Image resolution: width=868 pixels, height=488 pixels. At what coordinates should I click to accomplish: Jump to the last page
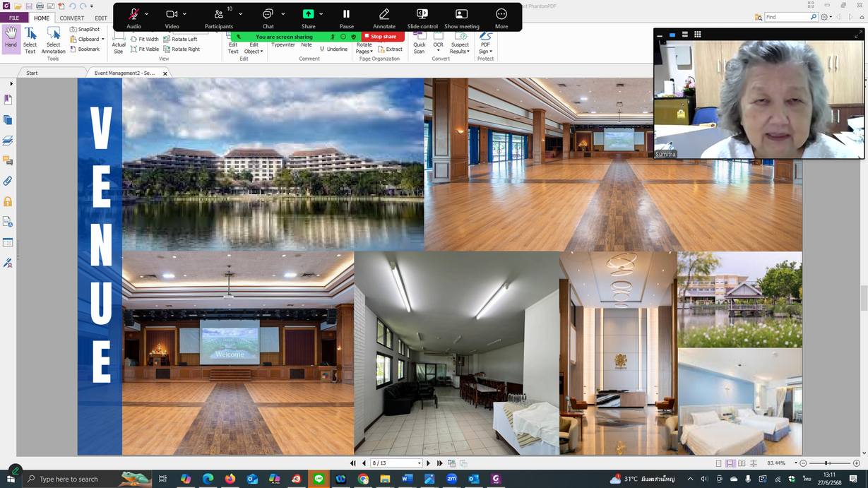click(x=439, y=463)
